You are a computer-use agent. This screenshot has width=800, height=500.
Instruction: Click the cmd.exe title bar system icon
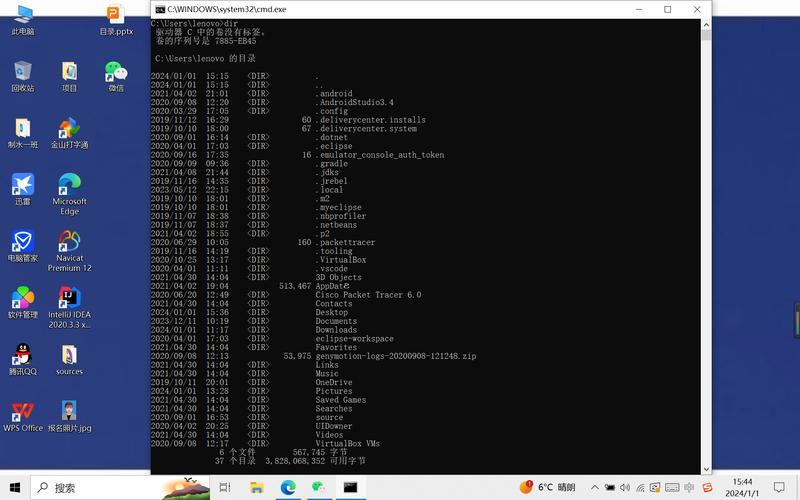click(x=160, y=9)
